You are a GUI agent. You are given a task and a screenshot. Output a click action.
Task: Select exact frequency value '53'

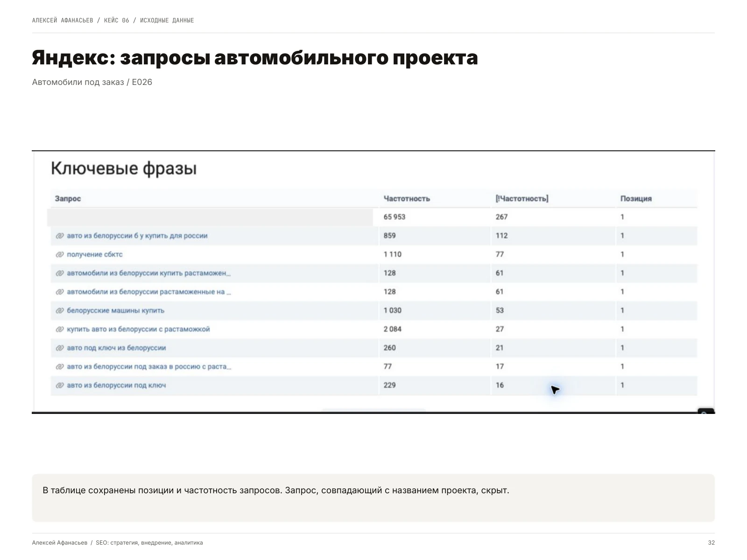[x=500, y=310]
